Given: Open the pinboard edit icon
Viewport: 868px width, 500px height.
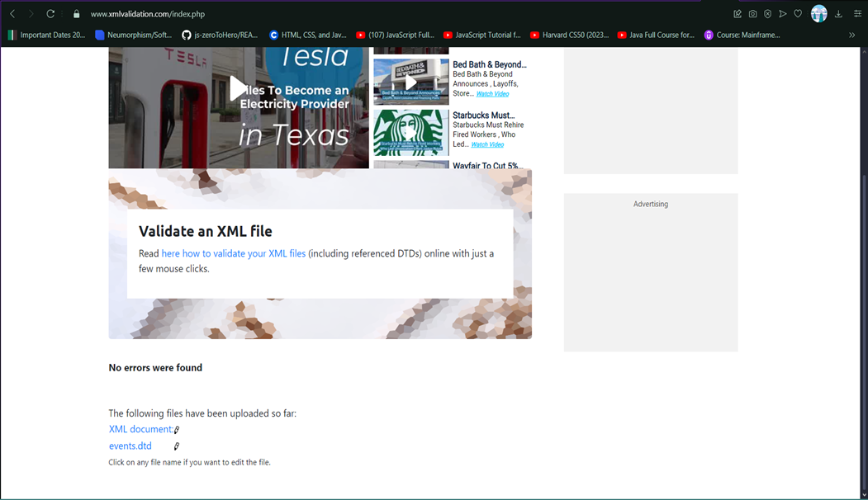Looking at the screenshot, I should (738, 14).
